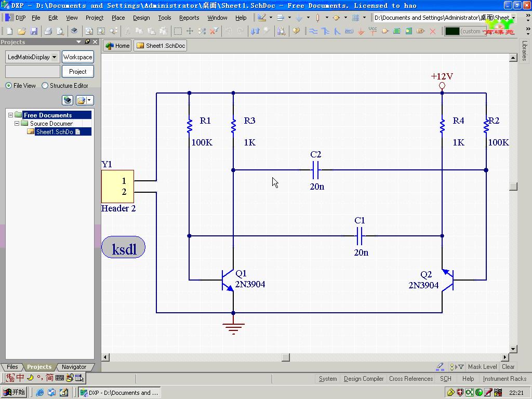Image resolution: width=532 pixels, height=399 pixels.
Task: Select the Place Bus tool
Action: click(x=325, y=31)
